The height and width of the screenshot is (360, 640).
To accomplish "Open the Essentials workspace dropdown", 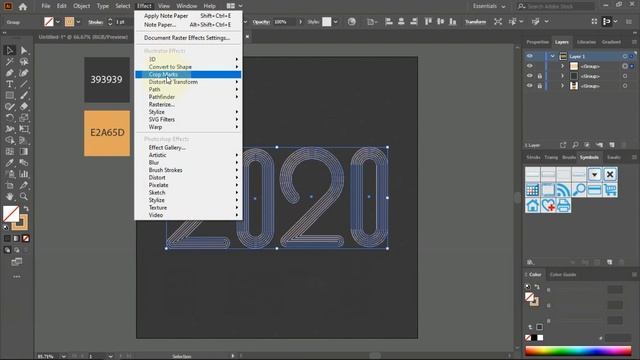I will click(489, 6).
